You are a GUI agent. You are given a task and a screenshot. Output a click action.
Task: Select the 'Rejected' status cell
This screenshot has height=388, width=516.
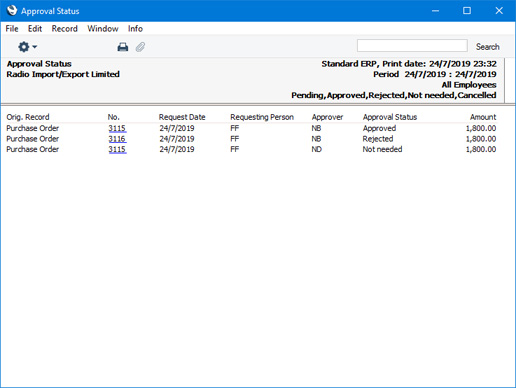coord(378,139)
